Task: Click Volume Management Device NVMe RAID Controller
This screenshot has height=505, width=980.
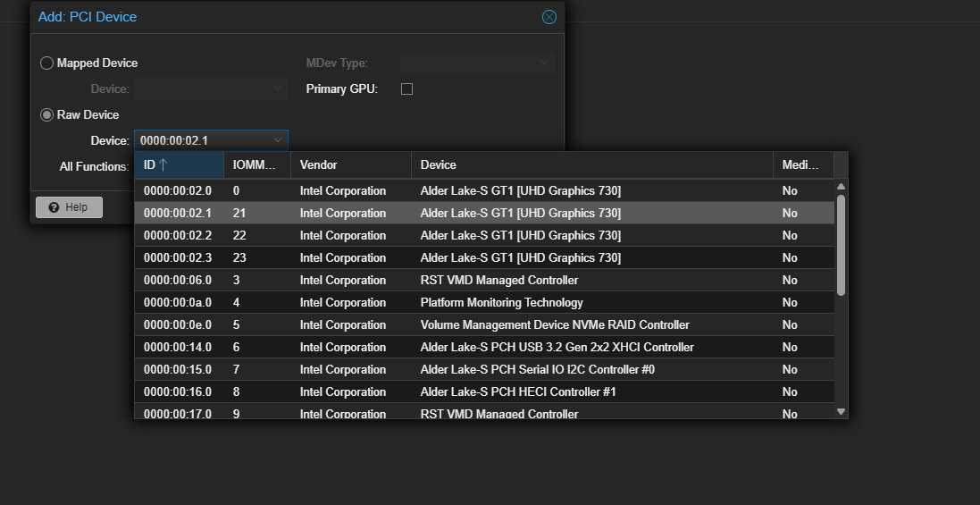Action: pyautogui.click(x=555, y=325)
